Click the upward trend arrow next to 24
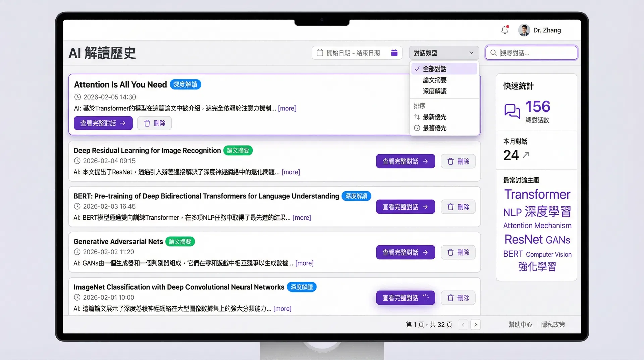 pyautogui.click(x=526, y=155)
